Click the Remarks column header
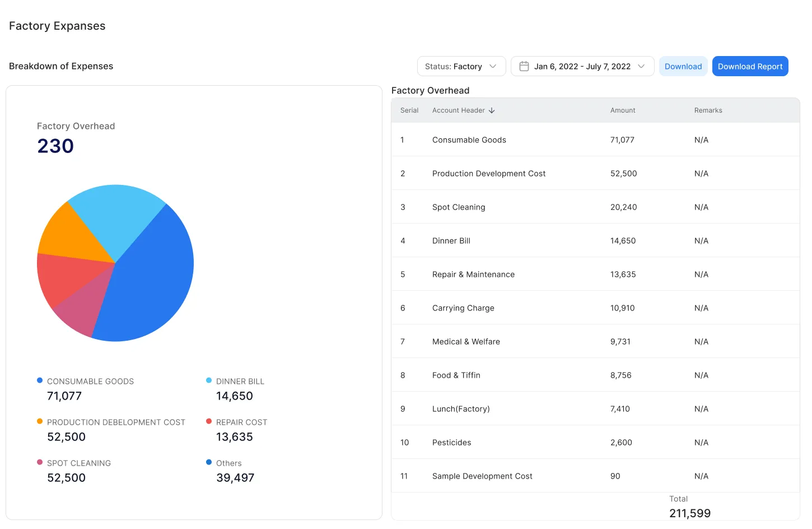 [x=707, y=110]
